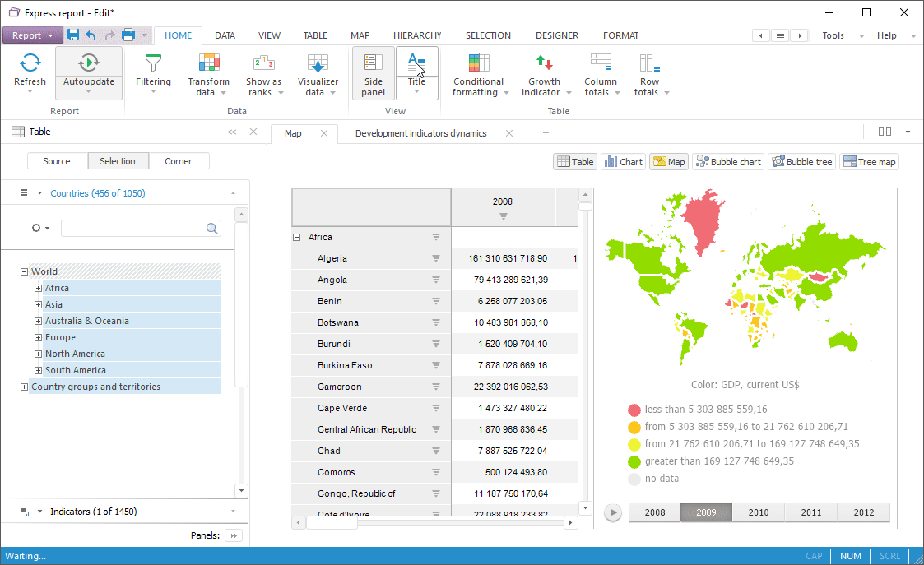Toggle Autoupdate mode
The width and height of the screenshot is (924, 565).
(x=89, y=63)
